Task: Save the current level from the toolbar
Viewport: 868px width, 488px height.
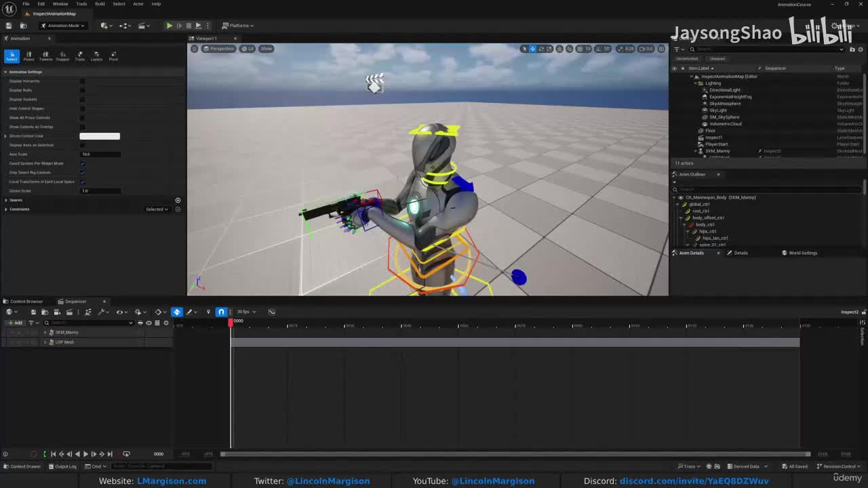Action: (9, 26)
